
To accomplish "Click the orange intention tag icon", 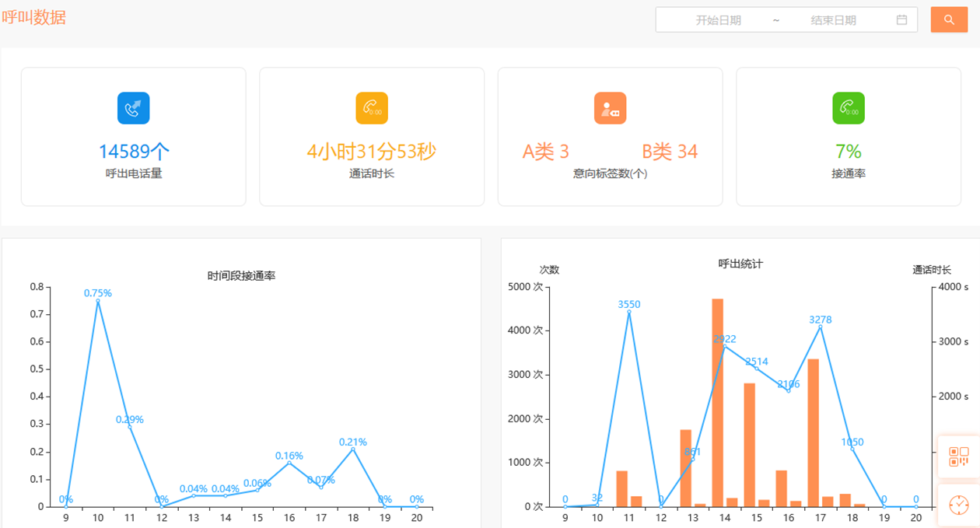I will (610, 108).
